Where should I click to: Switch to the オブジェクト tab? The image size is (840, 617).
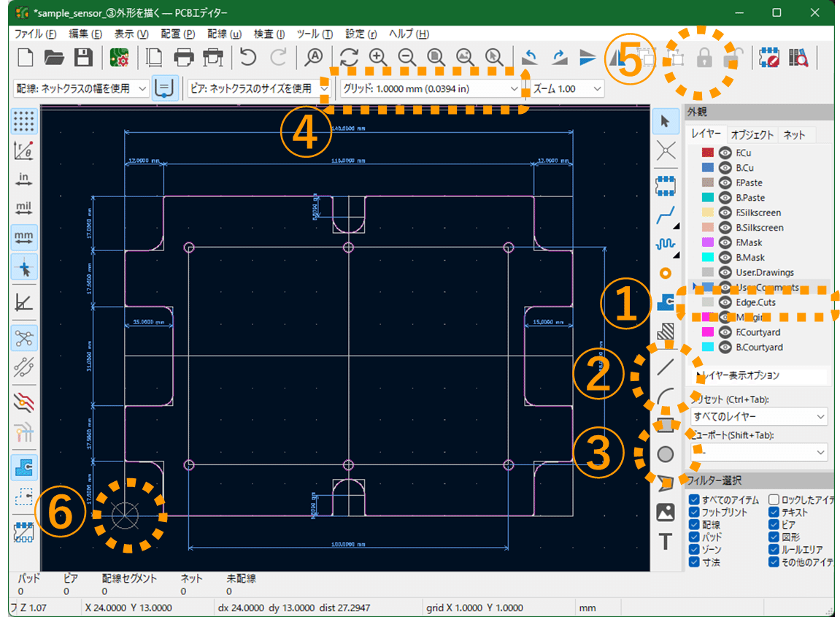click(752, 134)
